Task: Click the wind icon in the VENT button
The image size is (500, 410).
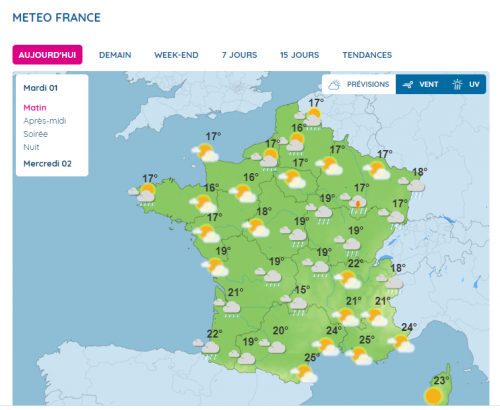Action: click(x=408, y=85)
